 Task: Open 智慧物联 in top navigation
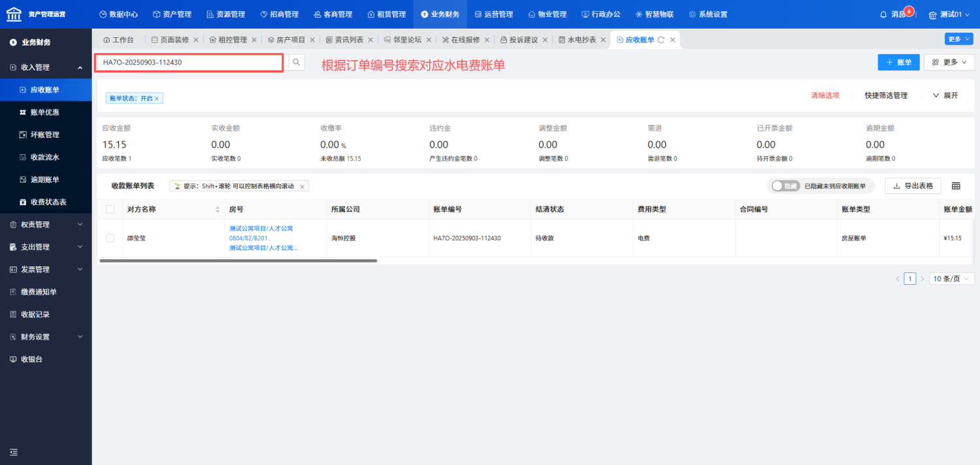[654, 14]
